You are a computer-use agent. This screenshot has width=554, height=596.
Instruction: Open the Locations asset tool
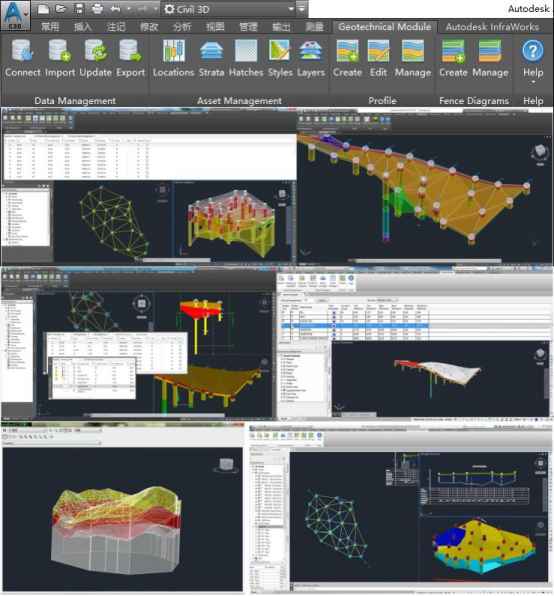pos(174,51)
